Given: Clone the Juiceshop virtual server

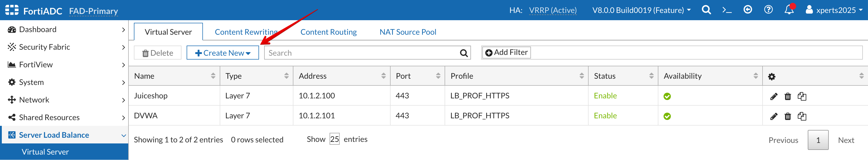Looking at the screenshot, I should (x=802, y=96).
